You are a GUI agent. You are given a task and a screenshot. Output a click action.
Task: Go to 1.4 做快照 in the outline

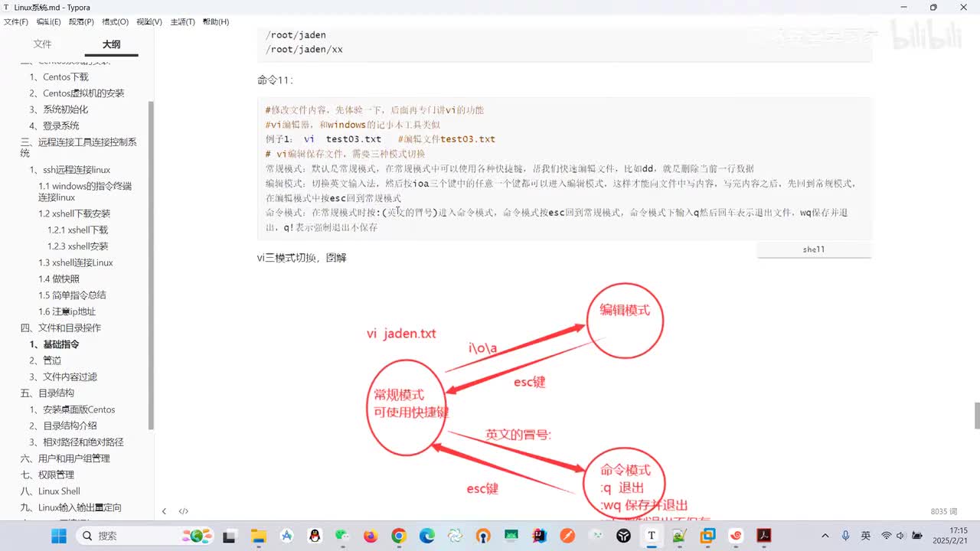tap(59, 279)
